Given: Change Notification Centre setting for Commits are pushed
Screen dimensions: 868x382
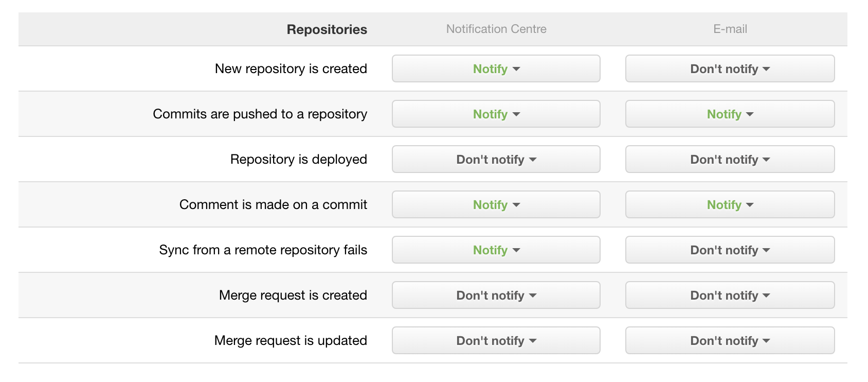Looking at the screenshot, I should (496, 114).
